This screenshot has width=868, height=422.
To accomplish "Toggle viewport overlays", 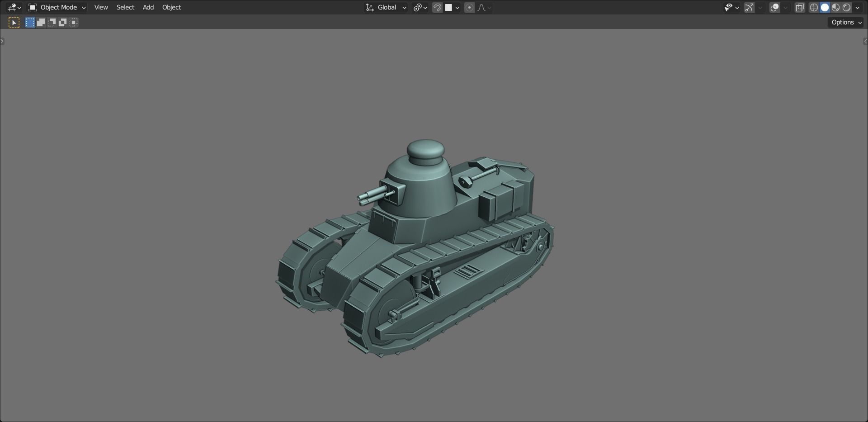I will click(x=774, y=7).
